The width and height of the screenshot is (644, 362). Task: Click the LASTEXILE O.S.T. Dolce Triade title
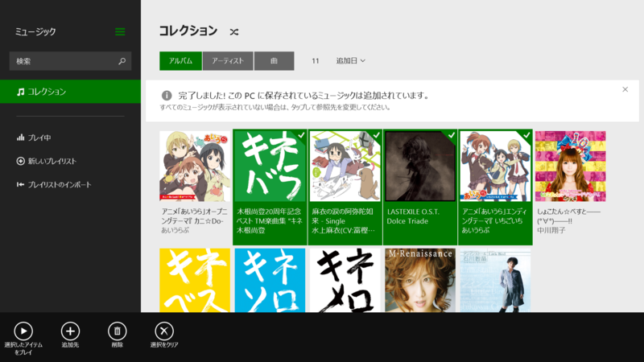click(x=413, y=216)
